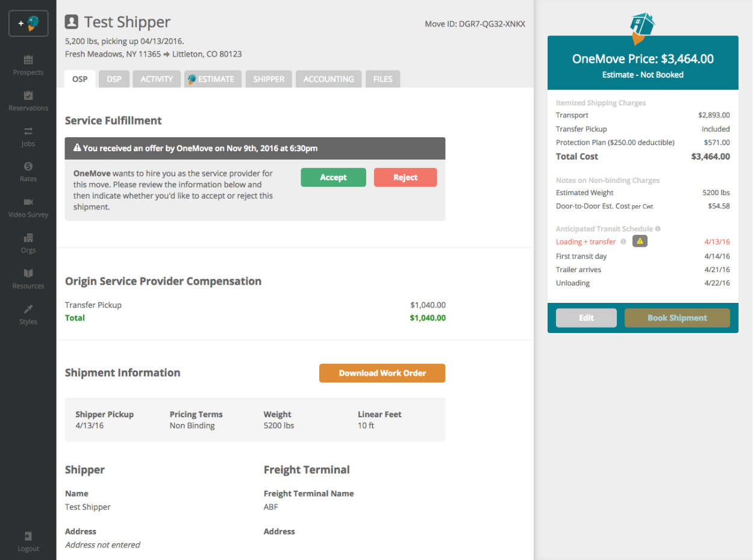
Task: Open Resources in the sidebar
Action: click(28, 279)
